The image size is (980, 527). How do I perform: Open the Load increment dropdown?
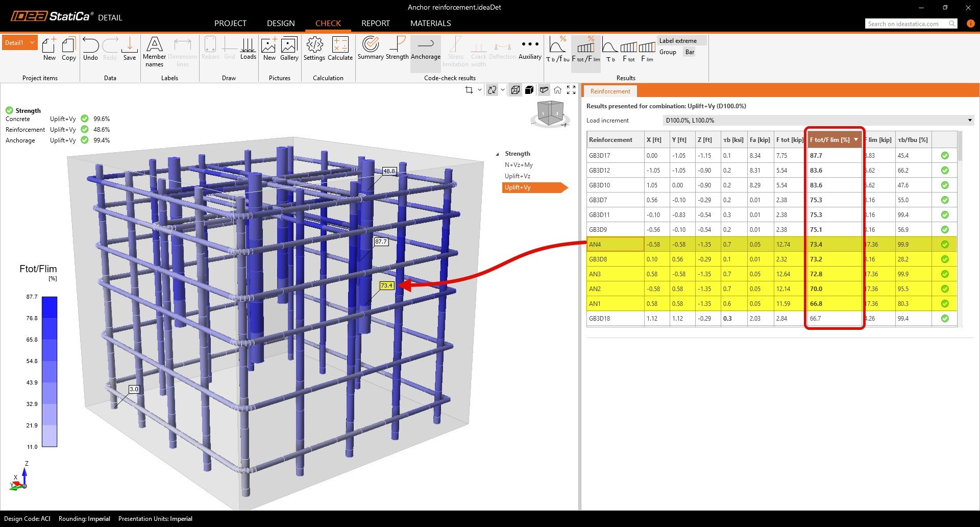click(x=969, y=120)
